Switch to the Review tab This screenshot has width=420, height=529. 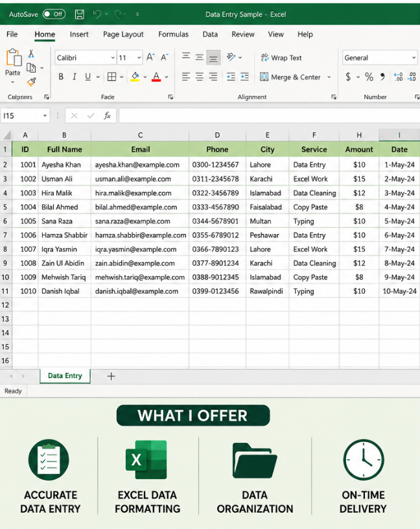point(243,34)
